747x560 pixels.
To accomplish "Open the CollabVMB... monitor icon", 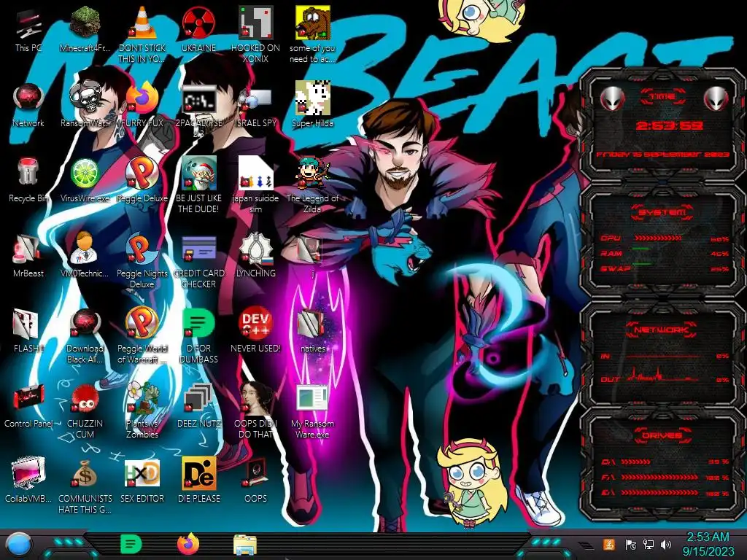I will click(x=28, y=473).
